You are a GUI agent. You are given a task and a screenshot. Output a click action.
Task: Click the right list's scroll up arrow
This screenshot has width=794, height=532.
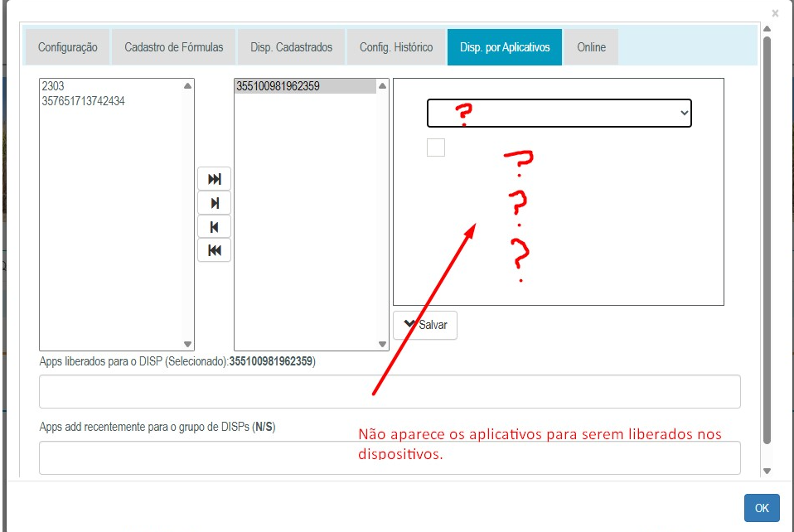pos(382,86)
